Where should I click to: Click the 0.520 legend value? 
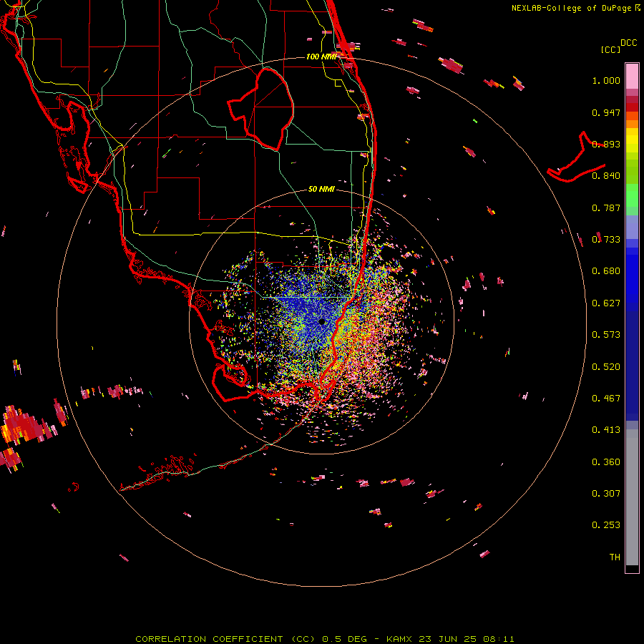(x=606, y=367)
